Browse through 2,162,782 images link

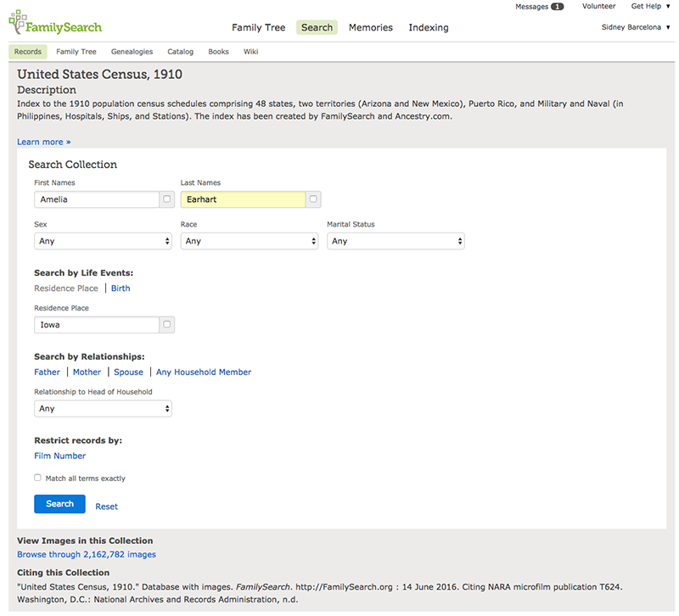[x=87, y=554]
